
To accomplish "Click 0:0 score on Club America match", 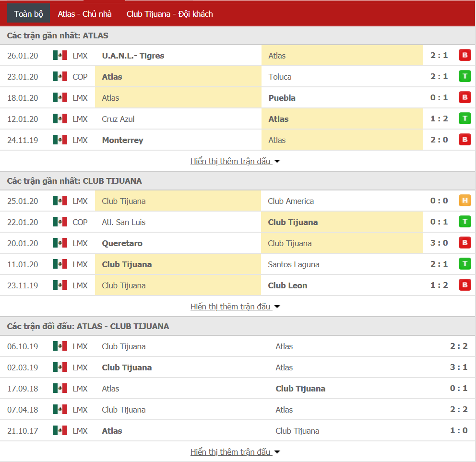I will [439, 201].
